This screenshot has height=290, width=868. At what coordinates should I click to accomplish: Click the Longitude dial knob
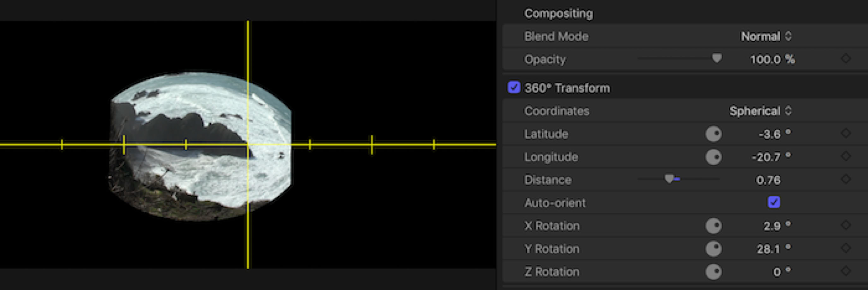(x=713, y=157)
